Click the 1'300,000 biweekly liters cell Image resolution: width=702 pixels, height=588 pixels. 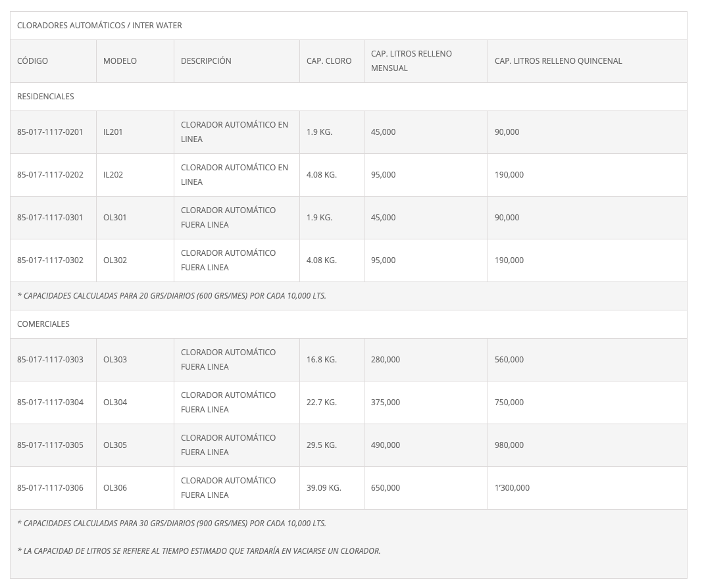coord(588,488)
